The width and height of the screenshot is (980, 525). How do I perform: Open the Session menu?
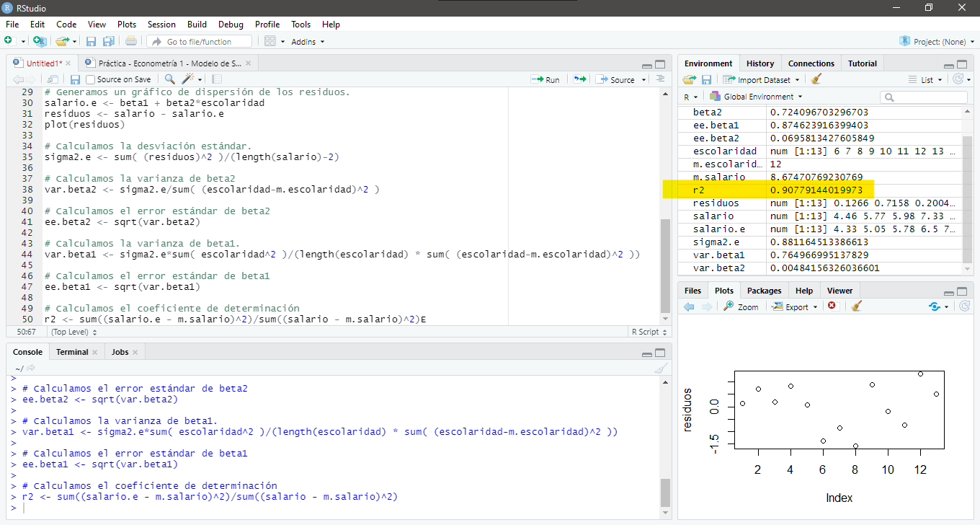(161, 24)
